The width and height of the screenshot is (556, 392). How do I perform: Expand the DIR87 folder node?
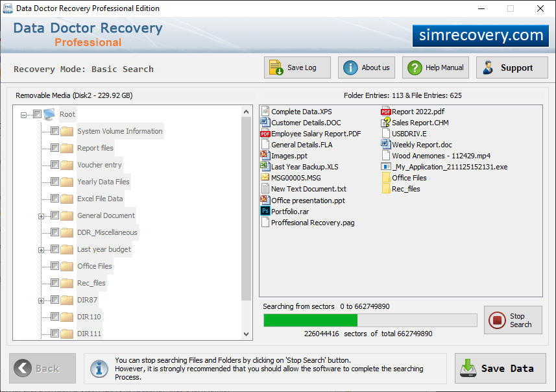41,301
